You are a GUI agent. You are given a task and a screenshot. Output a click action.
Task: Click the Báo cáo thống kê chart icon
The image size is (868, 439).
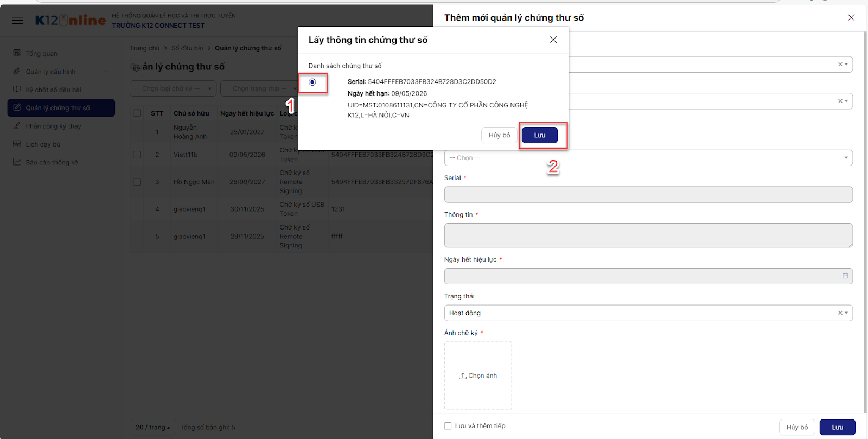coord(17,162)
